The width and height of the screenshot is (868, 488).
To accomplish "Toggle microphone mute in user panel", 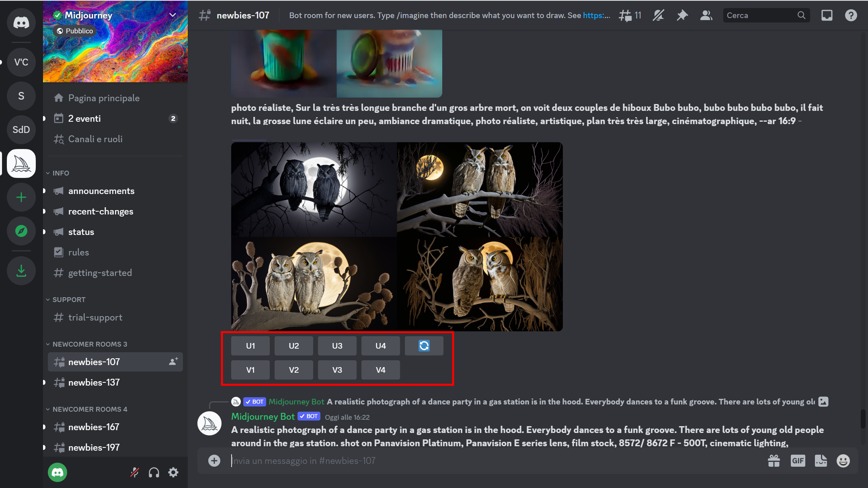I will click(135, 472).
